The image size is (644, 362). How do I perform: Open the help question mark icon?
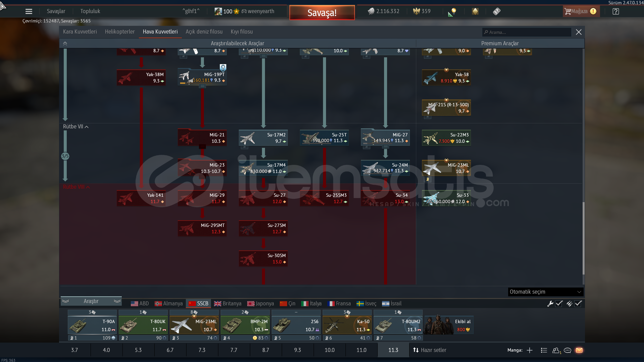pos(616,11)
